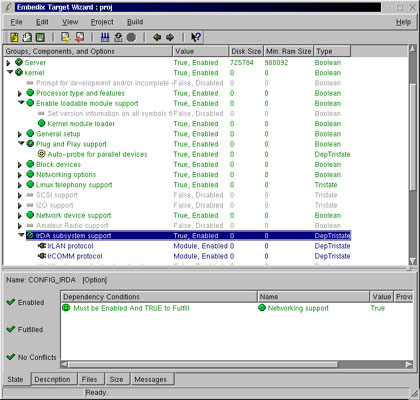Expand the Server tree node
The height and width of the screenshot is (400, 420).
pyautogui.click(x=9, y=63)
